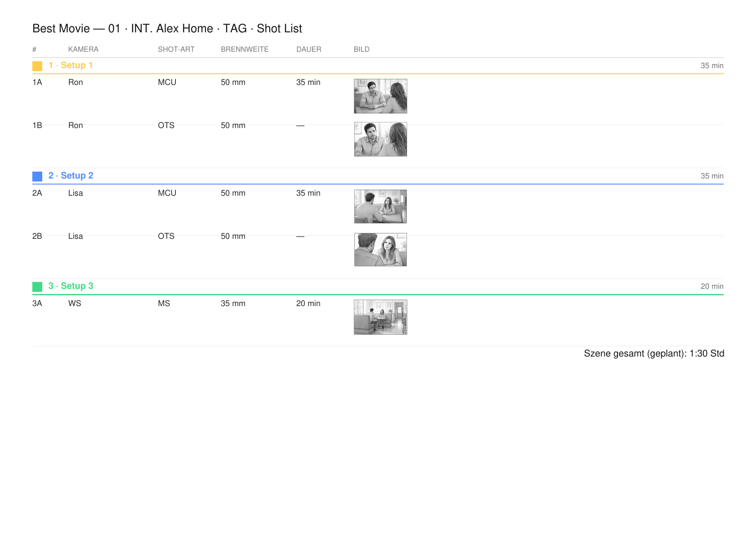The image size is (756, 535).
Task: Select the '2 · Setup 2' heading
Action: [71, 175]
